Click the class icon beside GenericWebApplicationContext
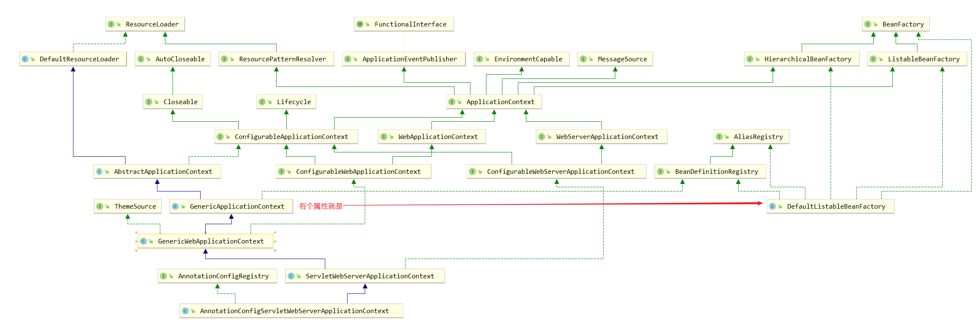The image size is (980, 322). point(143,241)
